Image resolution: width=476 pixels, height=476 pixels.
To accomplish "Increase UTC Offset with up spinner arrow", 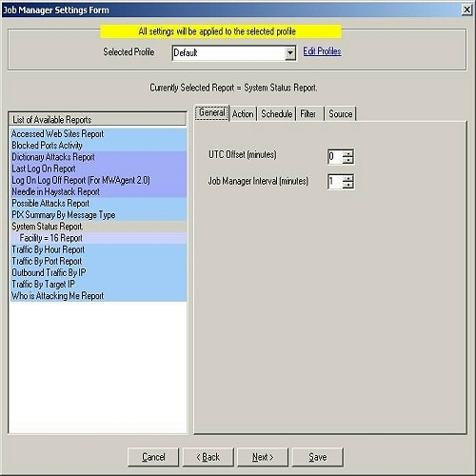I will [x=348, y=153].
